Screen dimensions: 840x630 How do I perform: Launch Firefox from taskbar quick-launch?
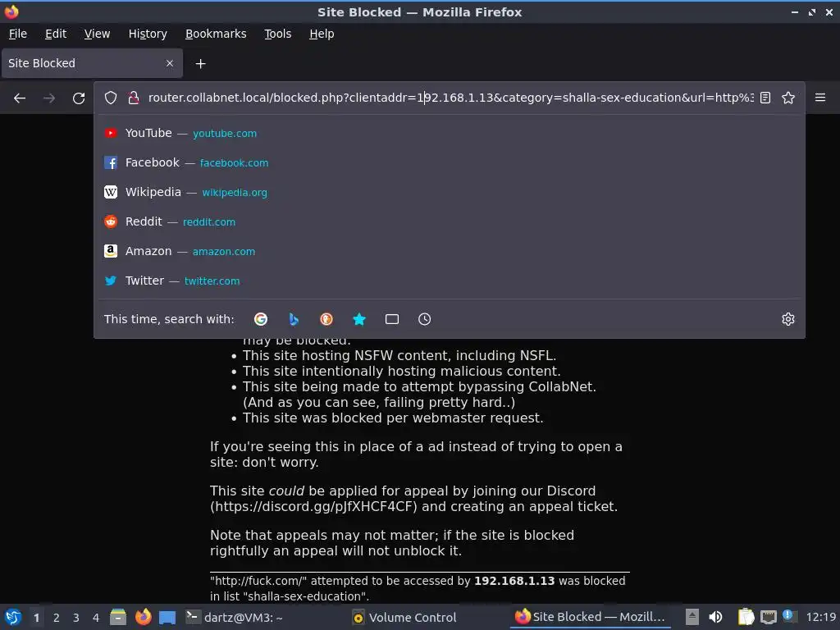pyautogui.click(x=143, y=617)
